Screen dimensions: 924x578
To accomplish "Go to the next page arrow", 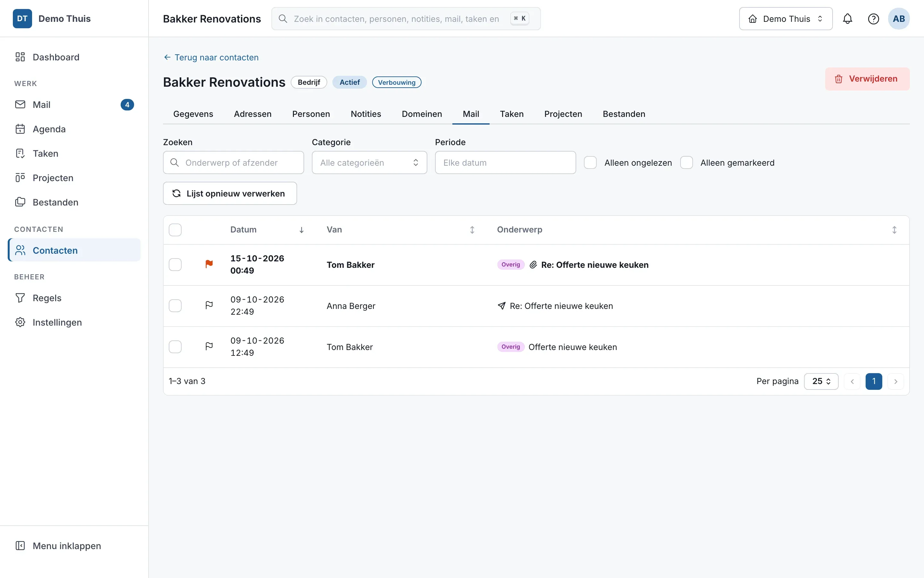I will pyautogui.click(x=895, y=381).
